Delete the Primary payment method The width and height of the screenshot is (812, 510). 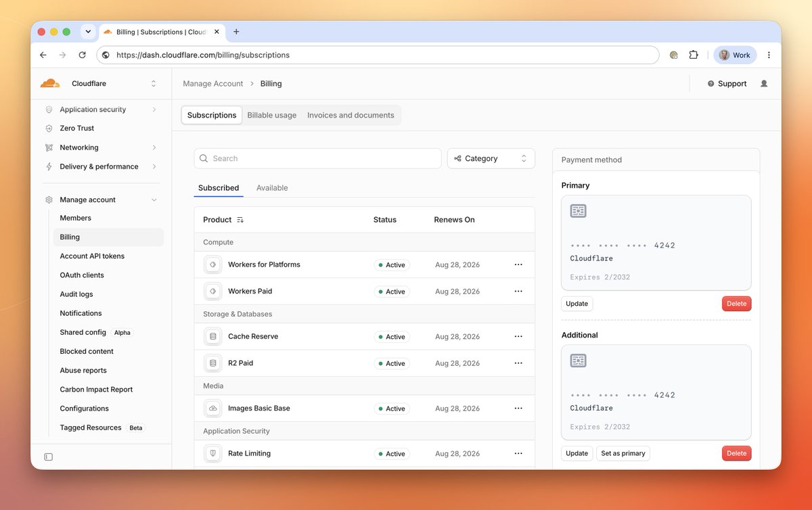737,304
